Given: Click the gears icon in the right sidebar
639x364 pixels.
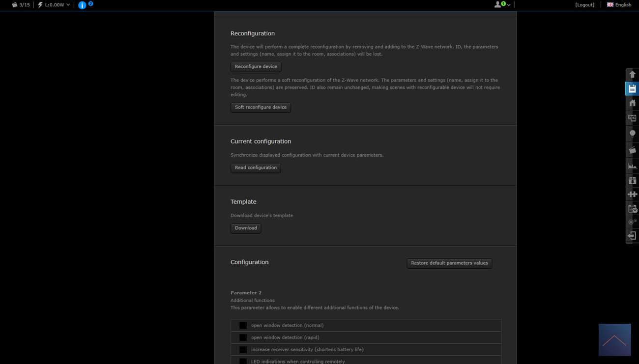Looking at the screenshot, I should [x=632, y=222].
